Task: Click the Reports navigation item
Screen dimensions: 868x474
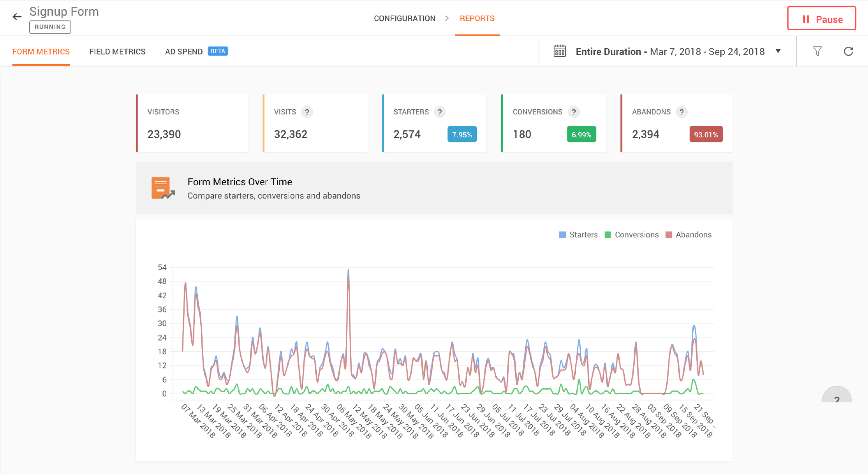Action: (476, 18)
